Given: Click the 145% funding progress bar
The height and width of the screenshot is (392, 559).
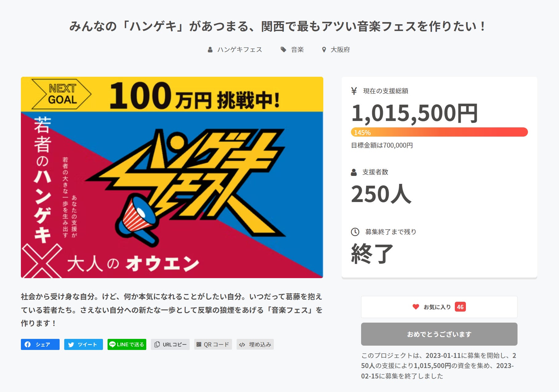Looking at the screenshot, I should tap(439, 132).
